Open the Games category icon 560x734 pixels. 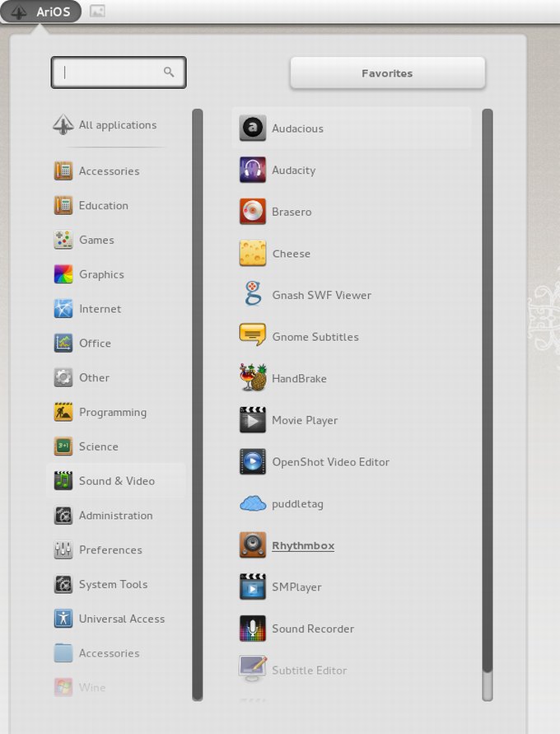63,240
